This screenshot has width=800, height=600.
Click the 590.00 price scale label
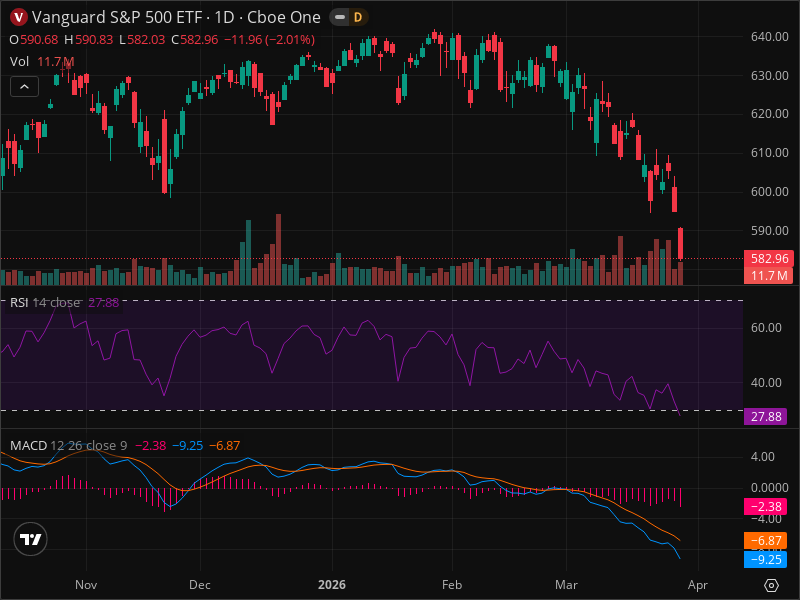pyautogui.click(x=769, y=231)
